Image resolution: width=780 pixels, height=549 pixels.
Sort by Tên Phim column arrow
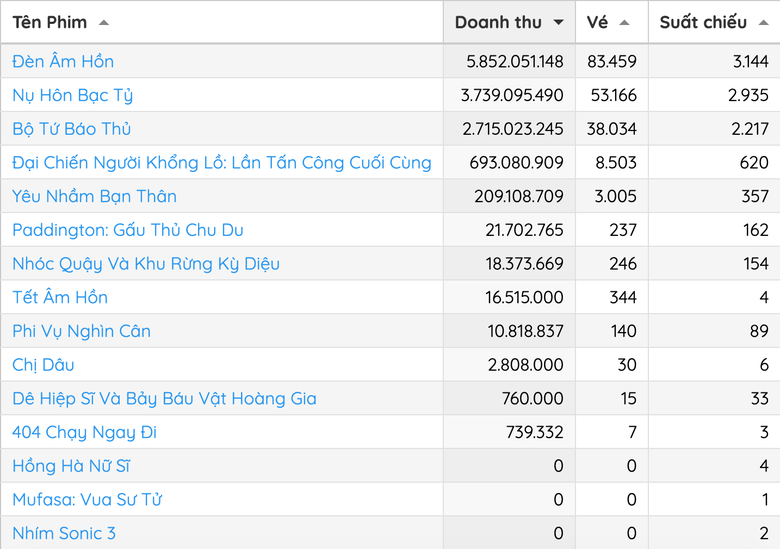(x=103, y=22)
